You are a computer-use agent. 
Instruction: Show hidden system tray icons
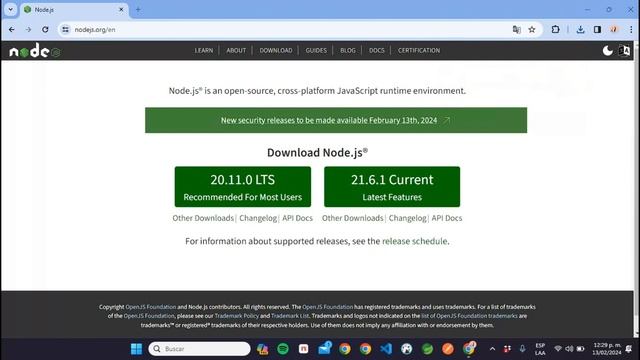pyautogui.click(x=492, y=349)
